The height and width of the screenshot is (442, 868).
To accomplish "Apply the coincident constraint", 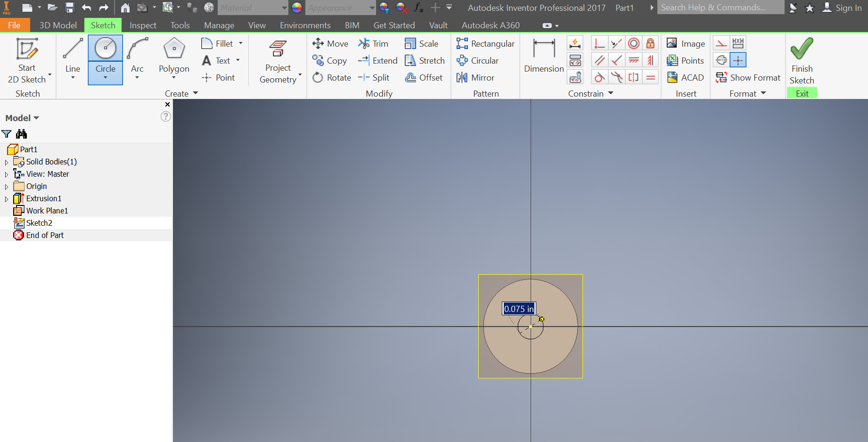I will tap(599, 43).
